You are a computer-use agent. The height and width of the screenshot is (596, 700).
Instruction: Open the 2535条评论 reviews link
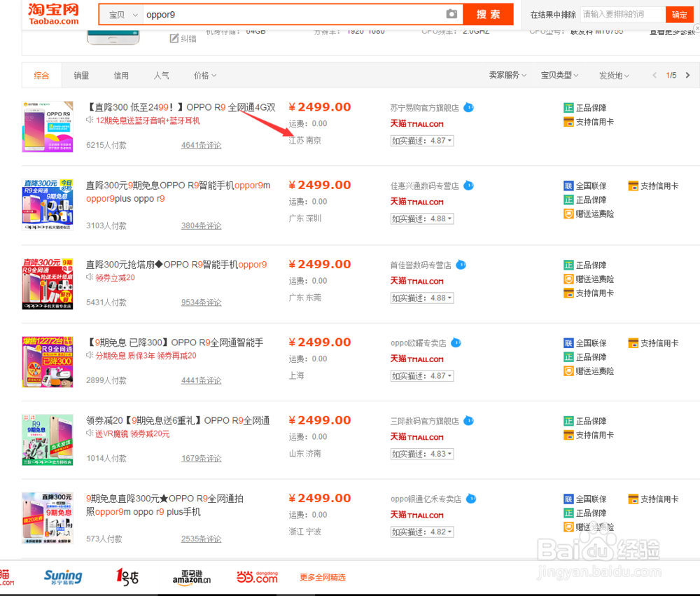pos(201,539)
